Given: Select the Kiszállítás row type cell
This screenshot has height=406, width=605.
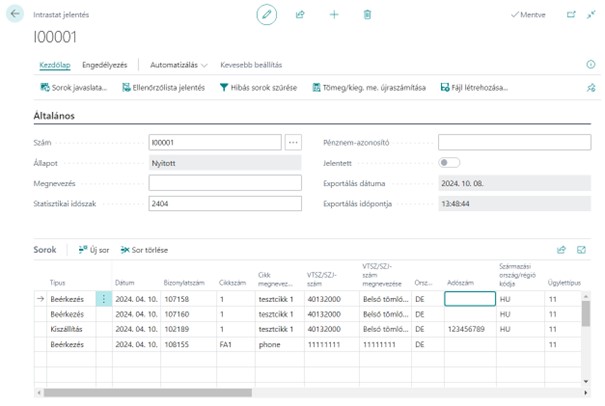Looking at the screenshot, I should click(71, 329).
